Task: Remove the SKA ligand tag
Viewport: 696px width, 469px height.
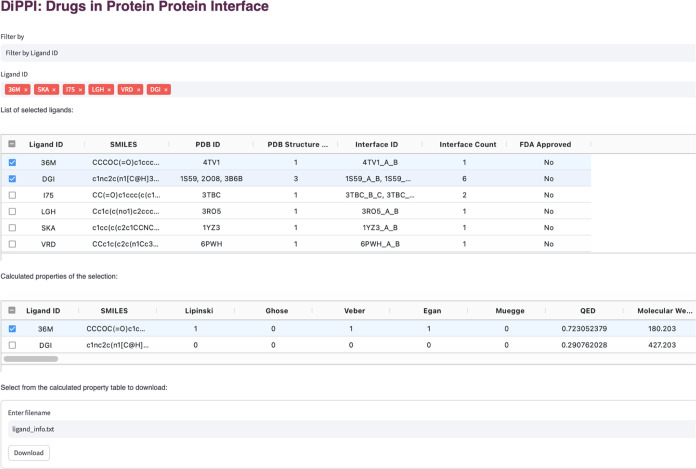Action: [54, 90]
